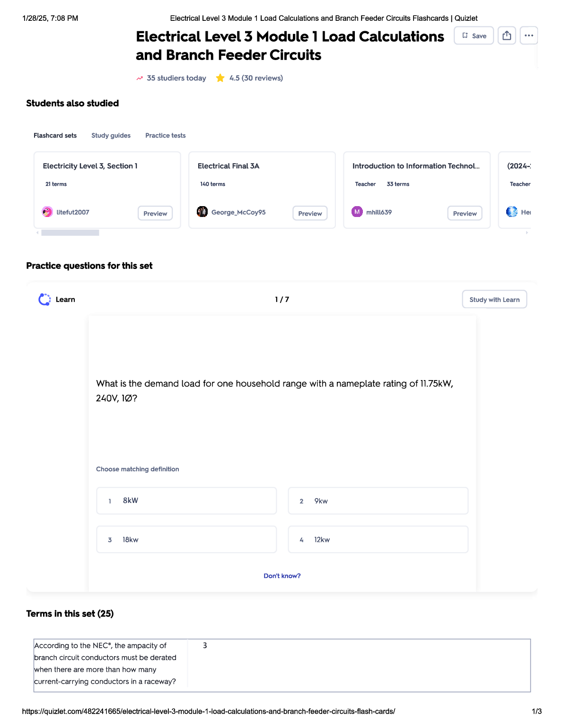Switch to the Study guides tab

coord(111,136)
